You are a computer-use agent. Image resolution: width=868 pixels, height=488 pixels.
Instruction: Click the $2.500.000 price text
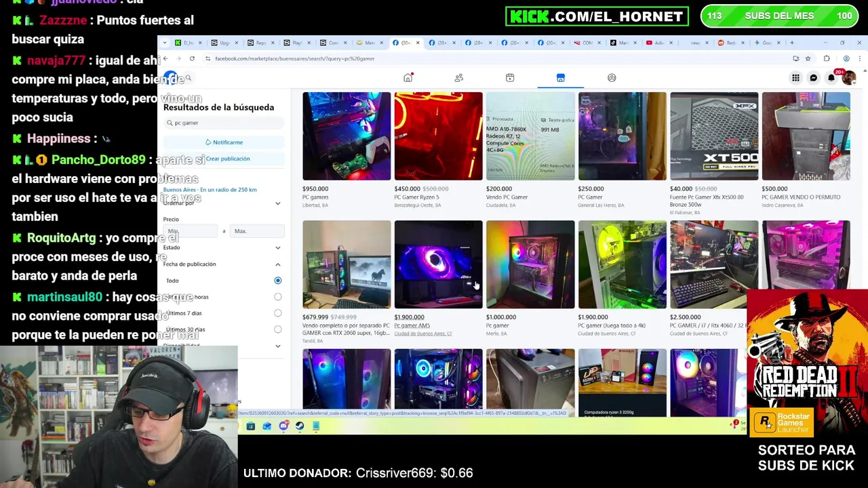[686, 317]
